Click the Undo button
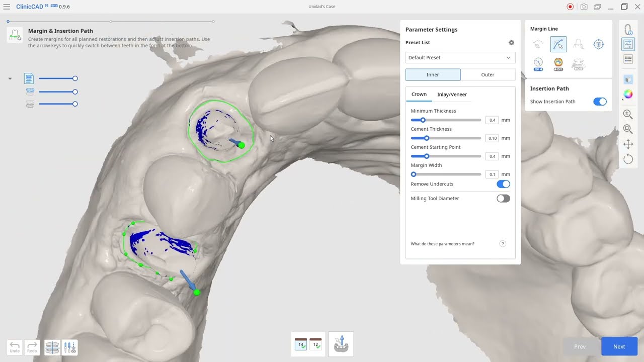Viewport: 644px width, 362px height. point(15,347)
